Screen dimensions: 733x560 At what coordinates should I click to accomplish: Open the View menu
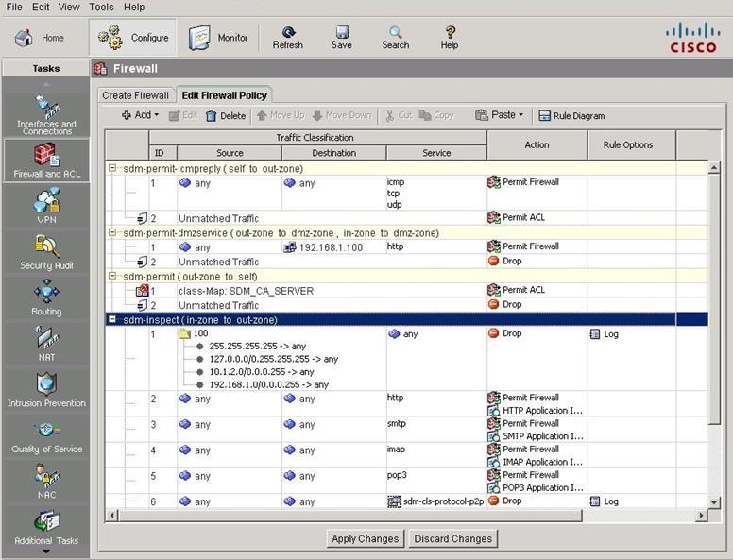tap(69, 7)
